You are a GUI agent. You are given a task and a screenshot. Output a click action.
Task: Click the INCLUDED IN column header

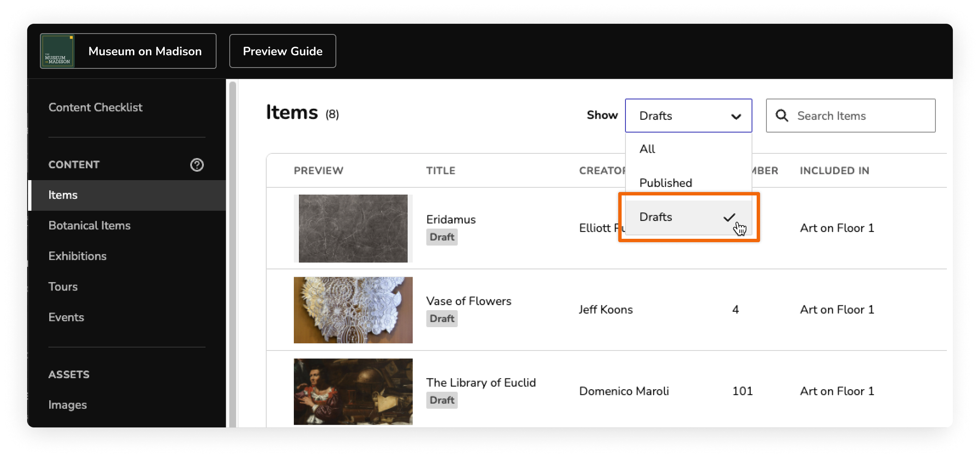[x=834, y=171]
